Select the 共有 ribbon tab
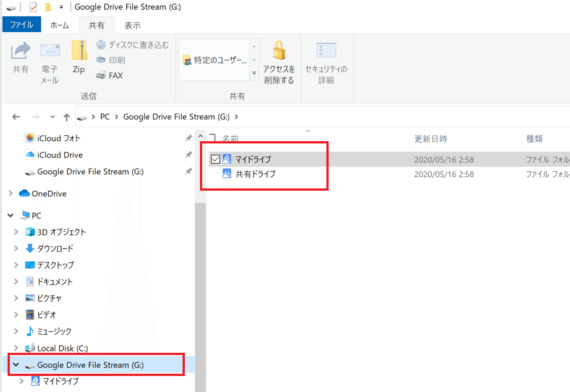Screen dimensions: 570x392 [x=97, y=25]
